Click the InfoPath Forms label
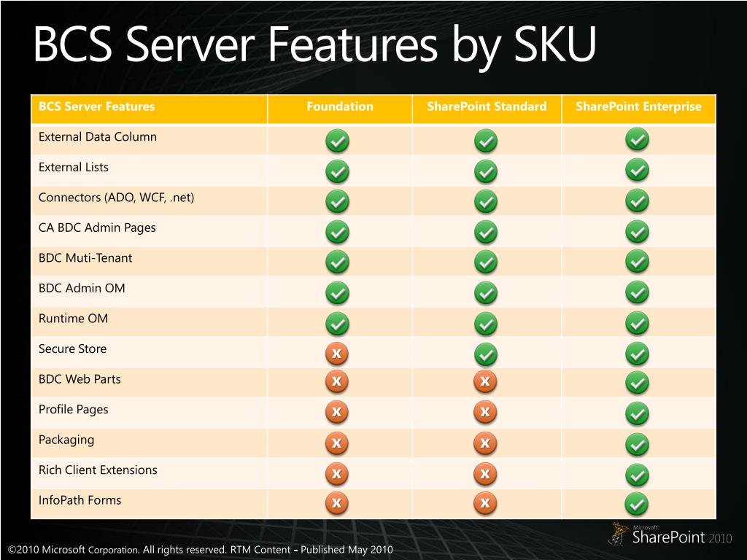The width and height of the screenshot is (747, 560). point(80,500)
